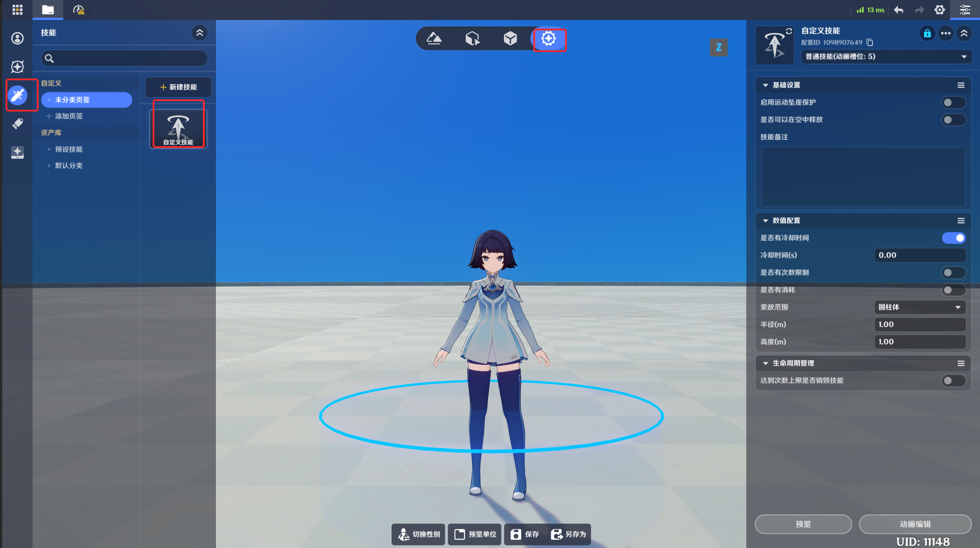Open the three-dots more options menu
This screenshot has height=548, width=980.
[946, 33]
